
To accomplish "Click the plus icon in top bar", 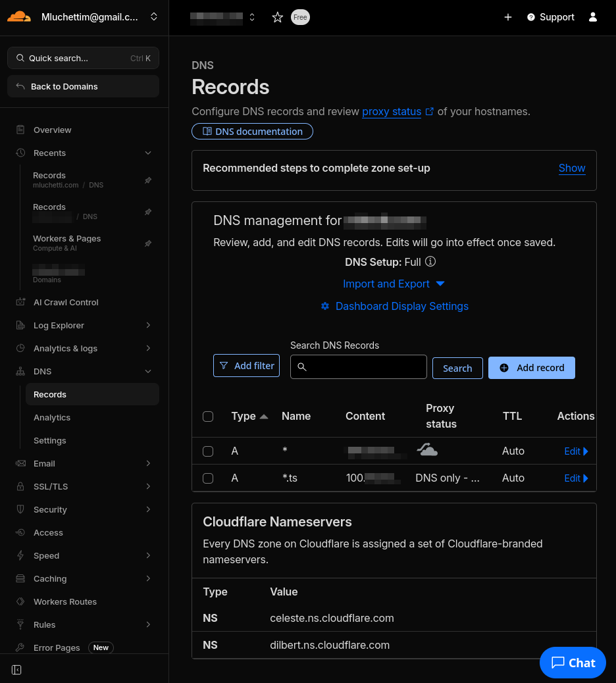I will (508, 17).
